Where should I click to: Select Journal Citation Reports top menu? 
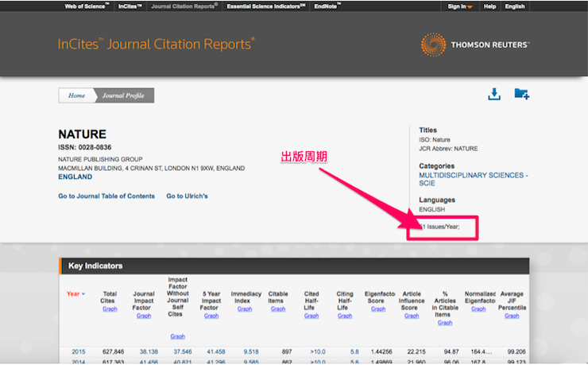coord(184,6)
